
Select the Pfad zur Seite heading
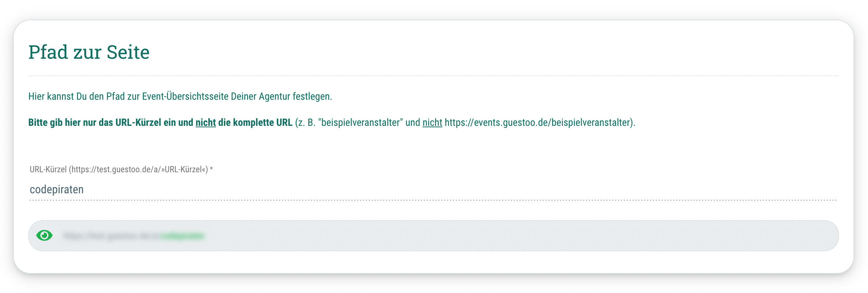coord(89,52)
